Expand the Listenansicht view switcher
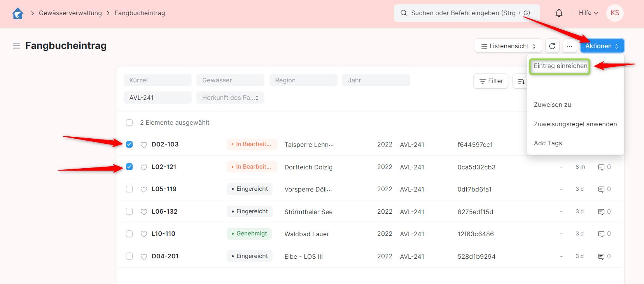Viewport: 644px width, 284px height. tap(508, 46)
